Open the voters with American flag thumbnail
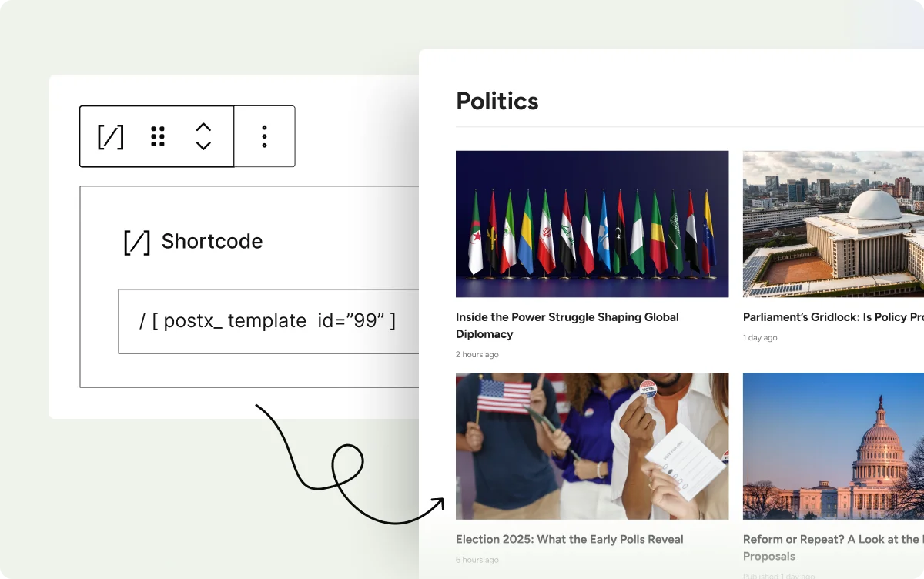This screenshot has height=579, width=924. pyautogui.click(x=591, y=446)
